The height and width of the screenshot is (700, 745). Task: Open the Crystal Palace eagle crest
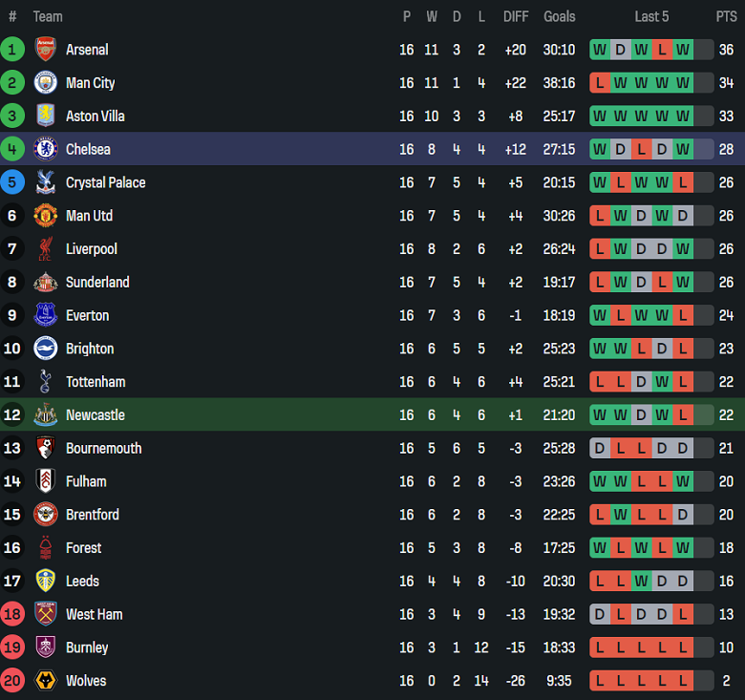click(45, 182)
